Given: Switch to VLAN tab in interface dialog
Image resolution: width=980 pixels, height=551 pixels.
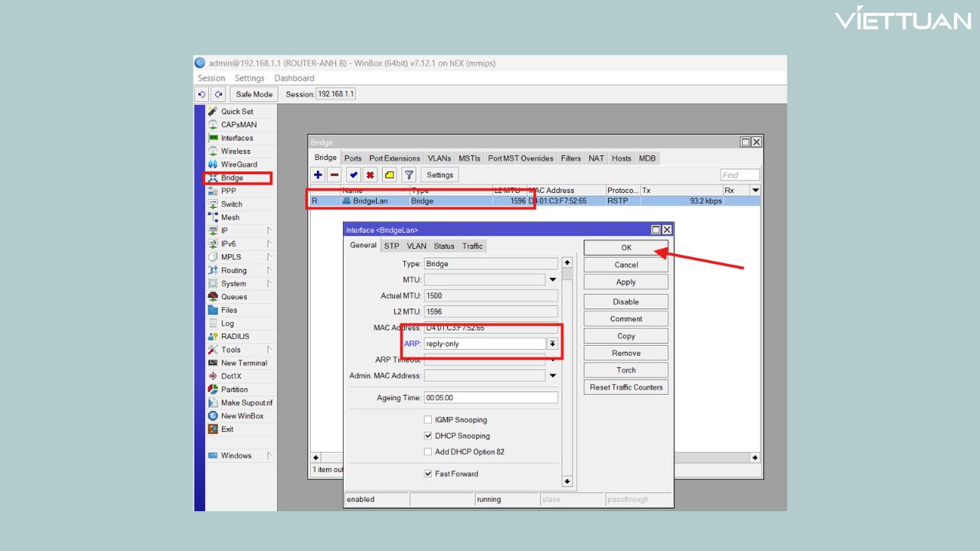Looking at the screenshot, I should coord(416,246).
